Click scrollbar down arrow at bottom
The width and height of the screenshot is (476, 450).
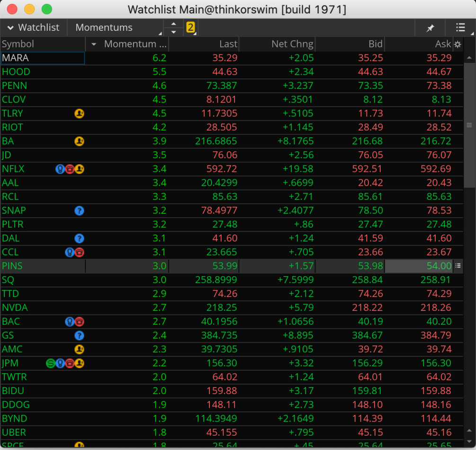pyautogui.click(x=469, y=441)
